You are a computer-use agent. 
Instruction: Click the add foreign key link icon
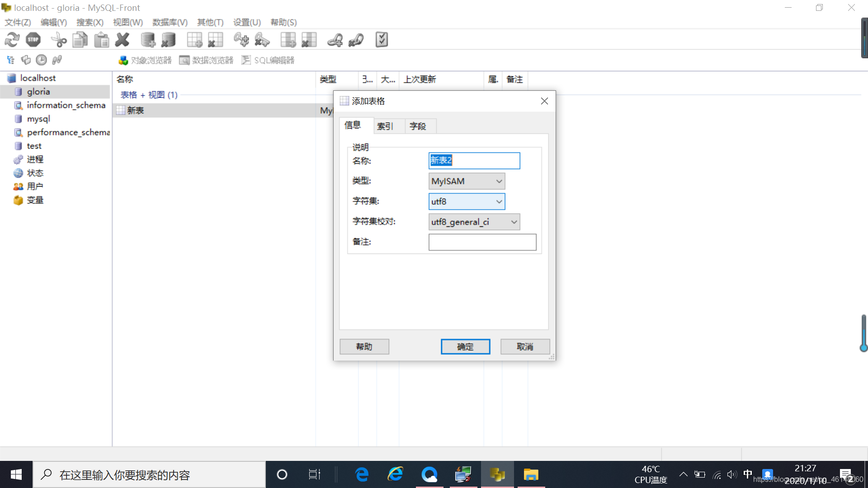point(335,40)
